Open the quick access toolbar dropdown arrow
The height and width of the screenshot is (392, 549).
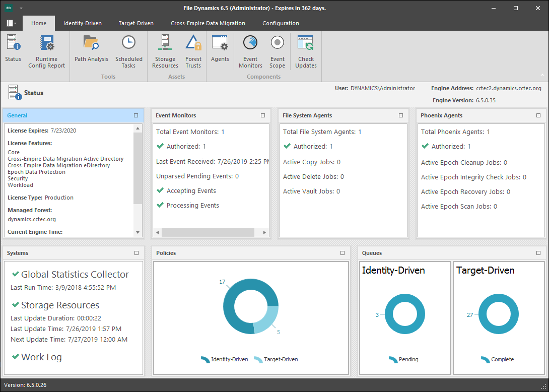[21, 9]
